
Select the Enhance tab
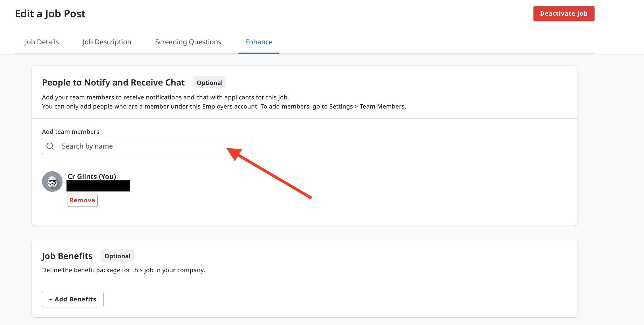pyautogui.click(x=259, y=42)
